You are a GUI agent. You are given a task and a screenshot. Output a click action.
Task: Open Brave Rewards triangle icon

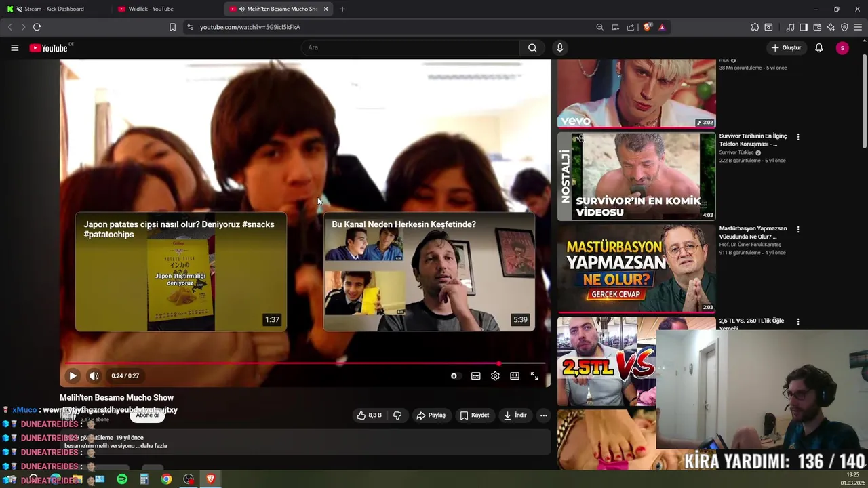coord(662,27)
